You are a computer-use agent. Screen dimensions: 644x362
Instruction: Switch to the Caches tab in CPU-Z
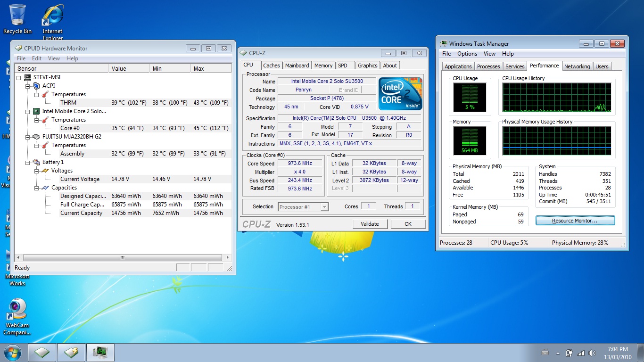[x=272, y=66]
